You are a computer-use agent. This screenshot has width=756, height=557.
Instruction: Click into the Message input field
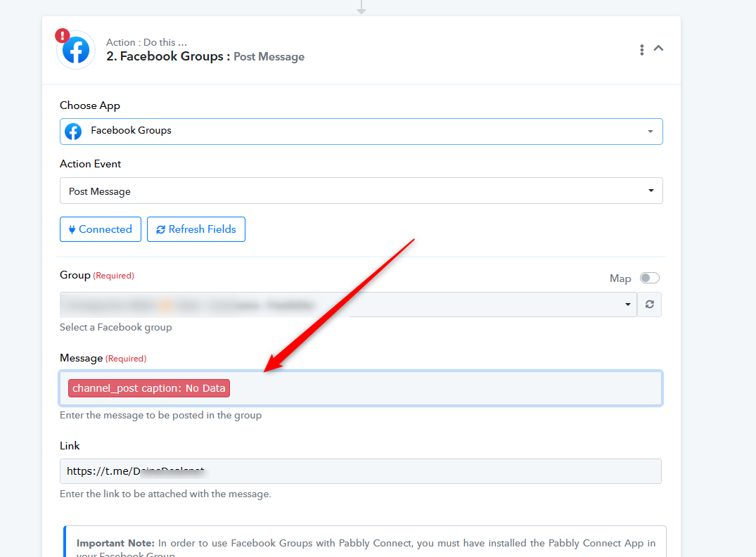click(x=361, y=388)
